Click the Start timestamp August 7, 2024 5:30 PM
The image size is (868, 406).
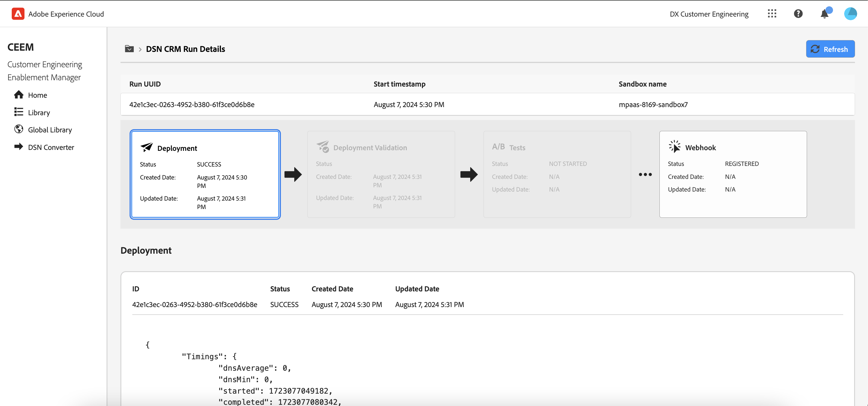point(409,104)
